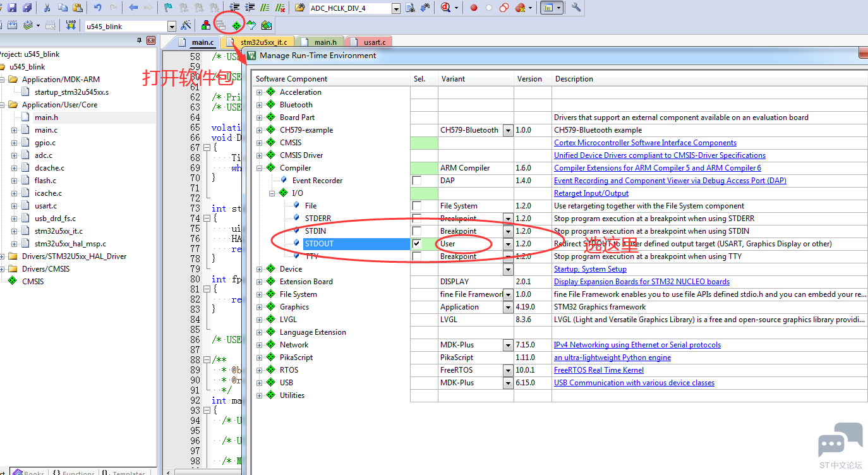Launch the Pack Installer
Image resolution: width=868 pixels, height=475 pixels.
(x=267, y=25)
